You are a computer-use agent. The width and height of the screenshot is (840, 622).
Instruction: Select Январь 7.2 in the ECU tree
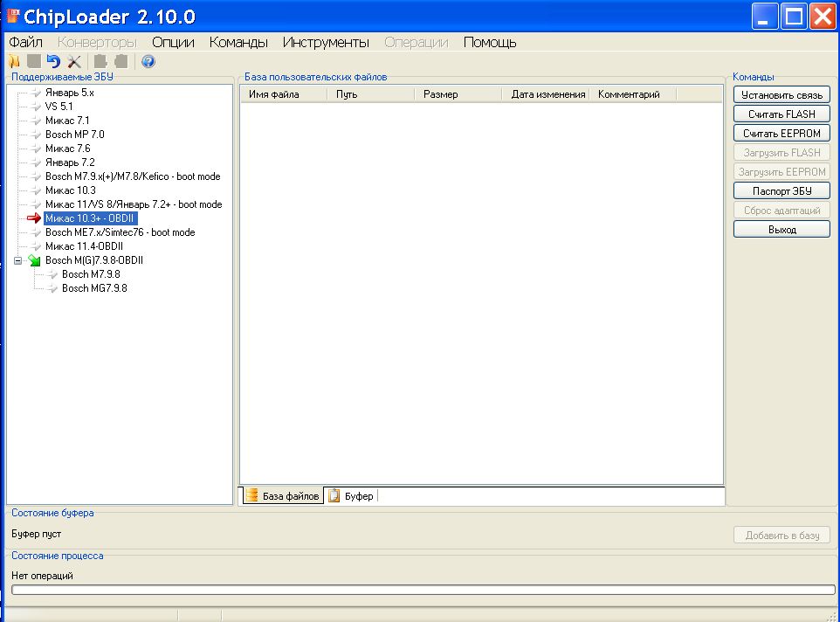pyautogui.click(x=70, y=162)
